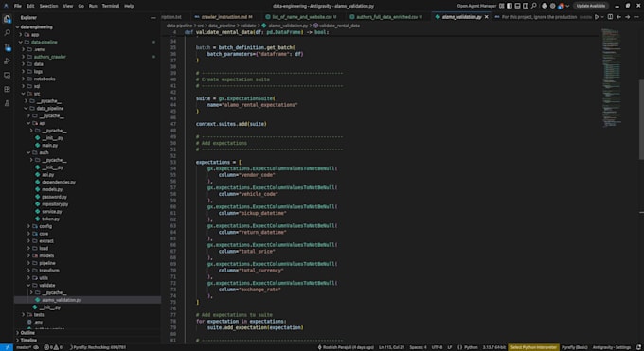Click the customize layout icon

tap(502, 6)
